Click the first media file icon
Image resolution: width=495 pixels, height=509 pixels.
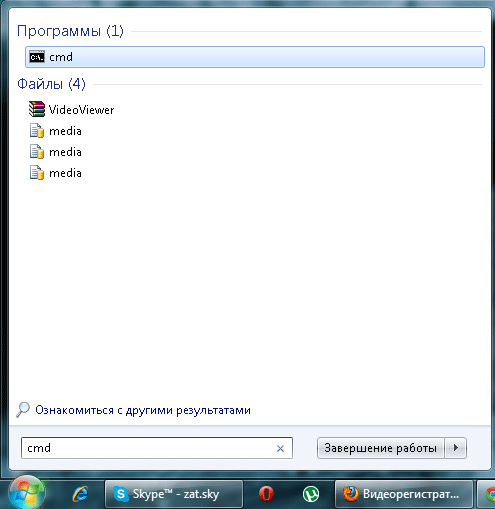(x=37, y=131)
